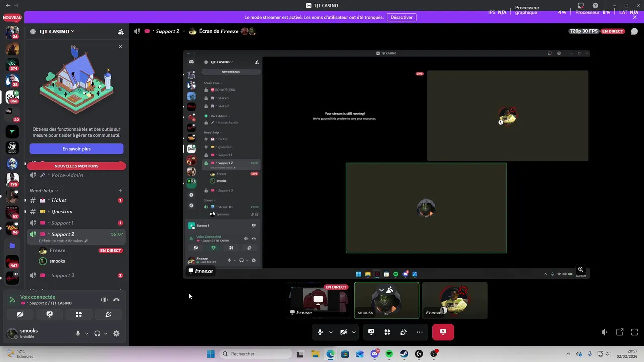
Task: Collapse the Need-help category
Action: tap(43, 191)
